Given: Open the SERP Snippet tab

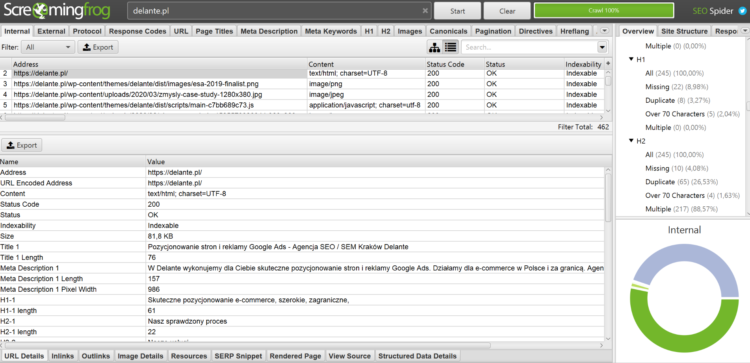Looking at the screenshot, I should coord(238,356).
